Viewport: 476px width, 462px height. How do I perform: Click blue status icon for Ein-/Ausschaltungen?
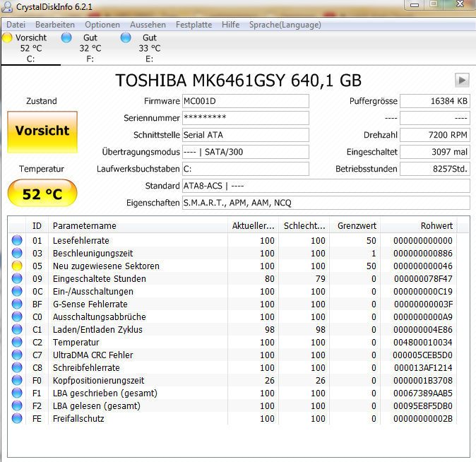click(x=17, y=291)
